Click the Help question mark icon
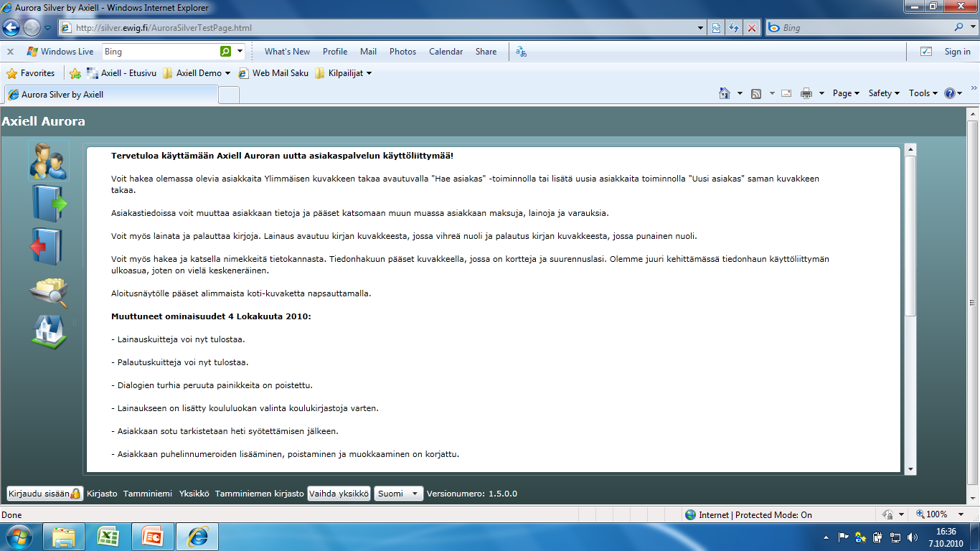This screenshot has height=551, width=980. click(950, 93)
